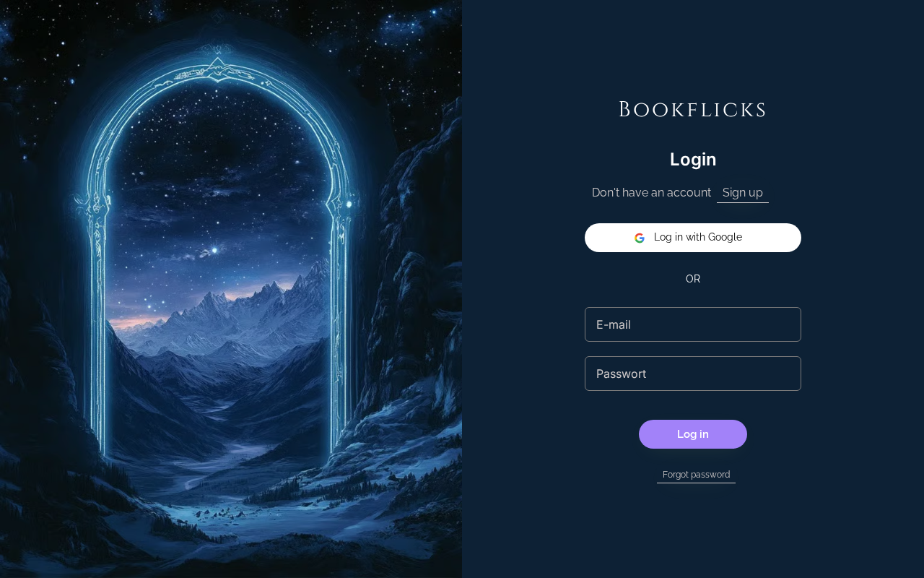Click the OR divider label
924x578 pixels.
[x=693, y=279]
